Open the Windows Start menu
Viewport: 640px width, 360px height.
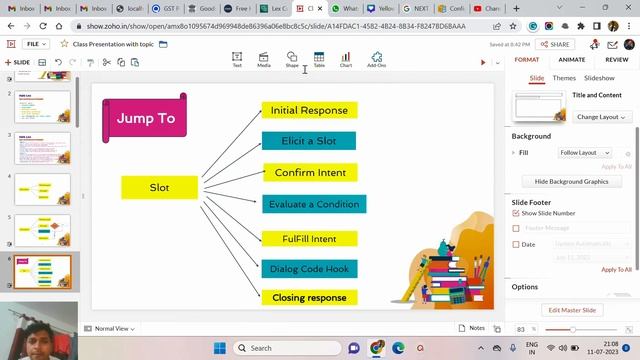[x=220, y=348]
